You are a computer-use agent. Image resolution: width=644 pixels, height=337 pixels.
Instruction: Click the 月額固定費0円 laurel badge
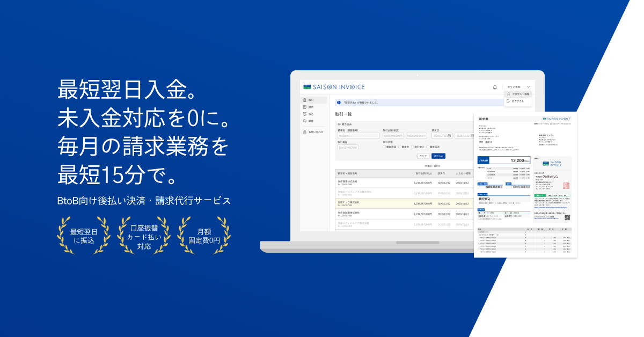[x=204, y=237]
